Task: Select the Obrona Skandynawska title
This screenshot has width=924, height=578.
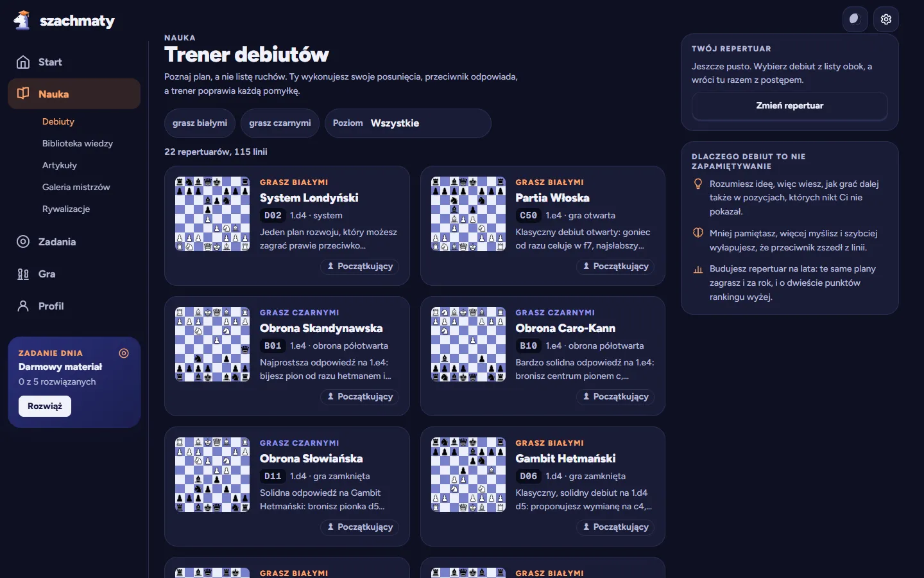Action: pos(321,328)
